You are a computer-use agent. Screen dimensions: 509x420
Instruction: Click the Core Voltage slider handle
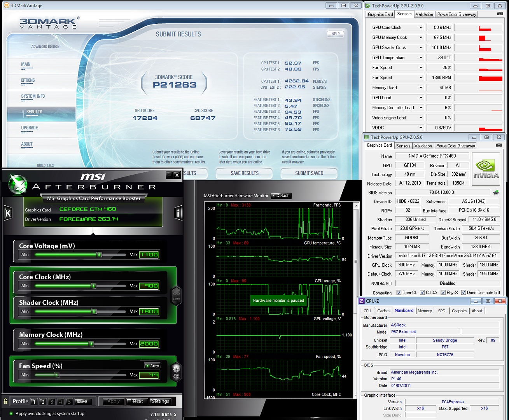100,254
